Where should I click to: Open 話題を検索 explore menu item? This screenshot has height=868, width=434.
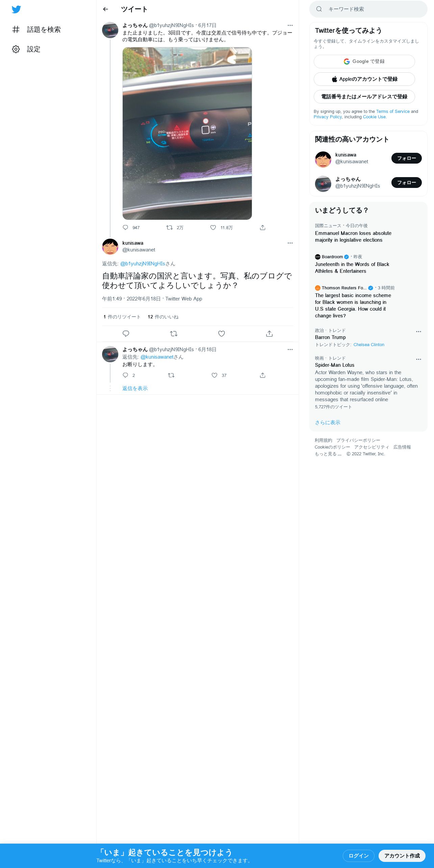pos(37,29)
